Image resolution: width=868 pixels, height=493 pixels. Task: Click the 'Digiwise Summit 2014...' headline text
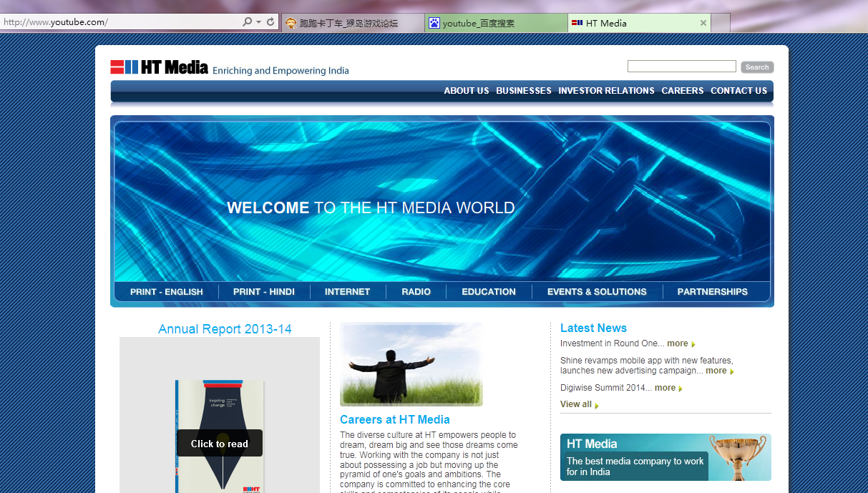(606, 388)
